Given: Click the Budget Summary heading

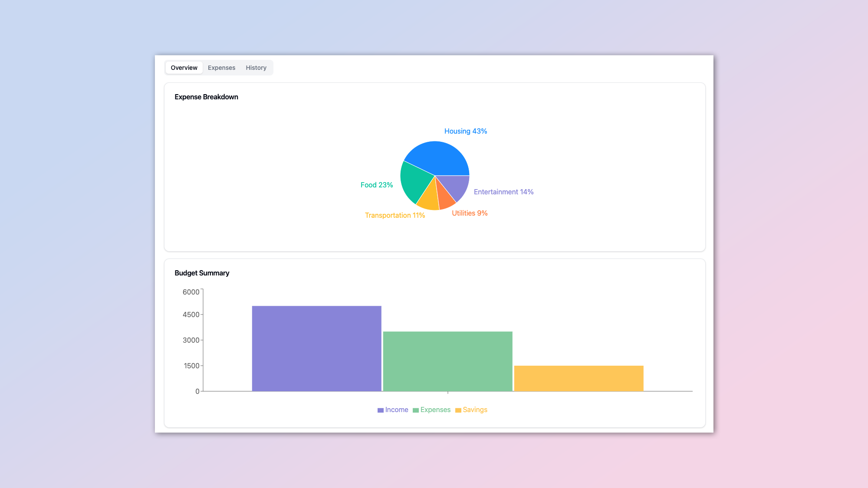Looking at the screenshot, I should [202, 273].
